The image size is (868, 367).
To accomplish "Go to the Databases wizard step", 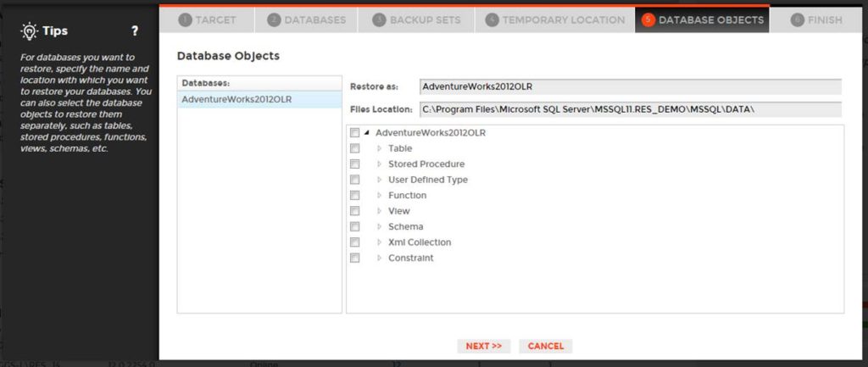I will tap(306, 20).
